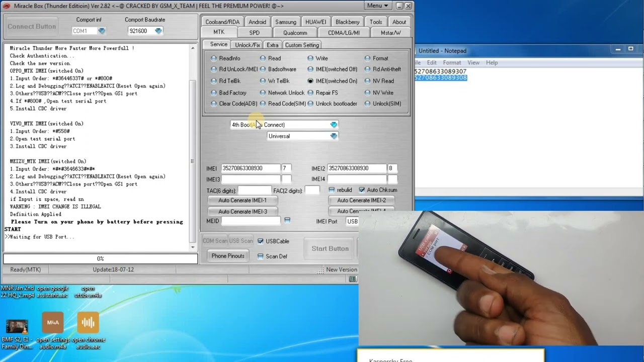This screenshot has width=644, height=362.
Task: Click the MEID input field
Action: coord(251,220)
